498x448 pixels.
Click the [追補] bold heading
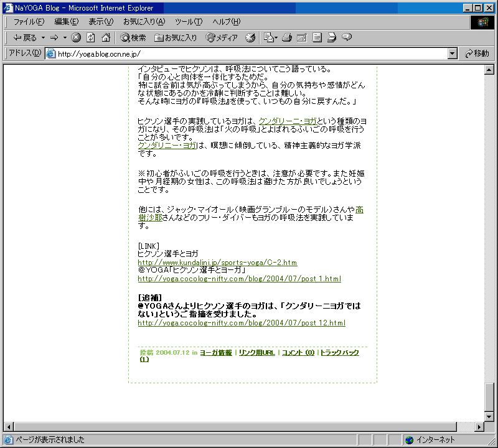pos(150,298)
